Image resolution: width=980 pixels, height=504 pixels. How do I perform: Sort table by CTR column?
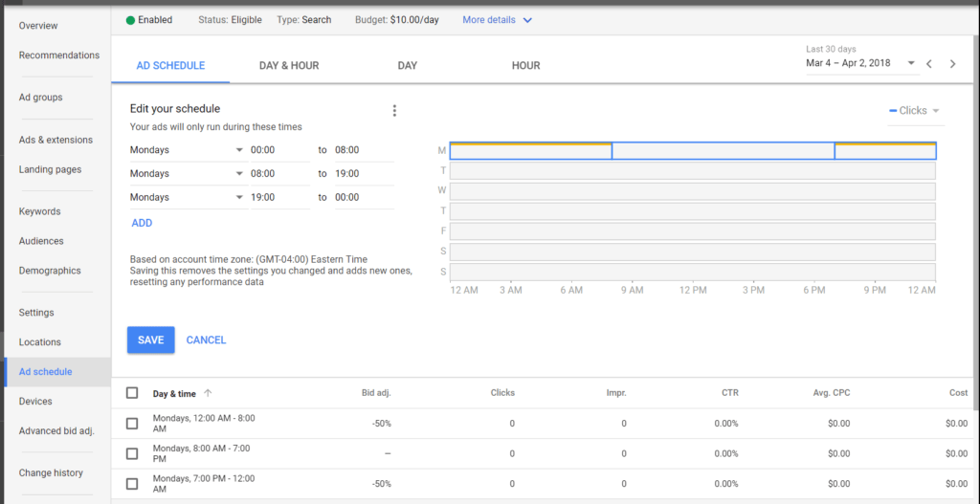730,393
